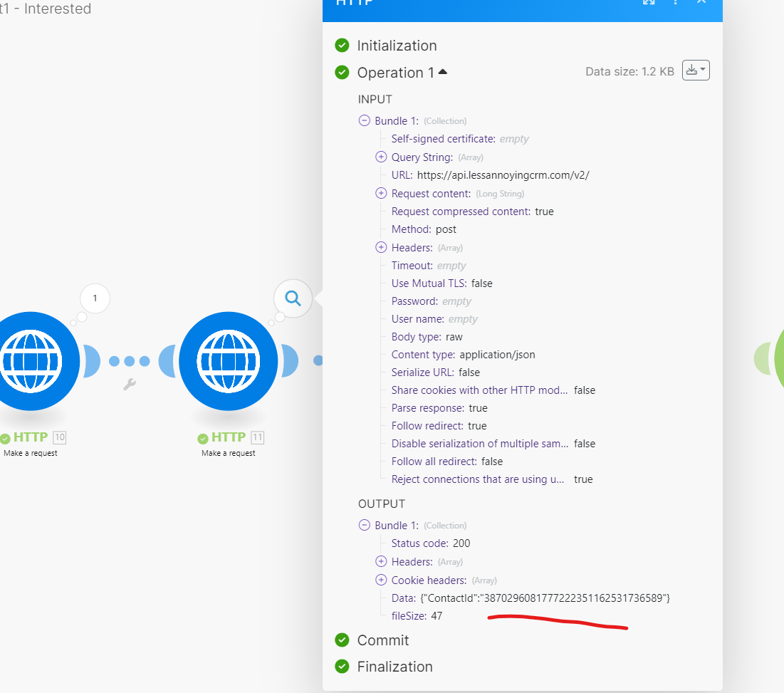Click the Share cookies with other HTTP row

pyautogui.click(x=493, y=390)
